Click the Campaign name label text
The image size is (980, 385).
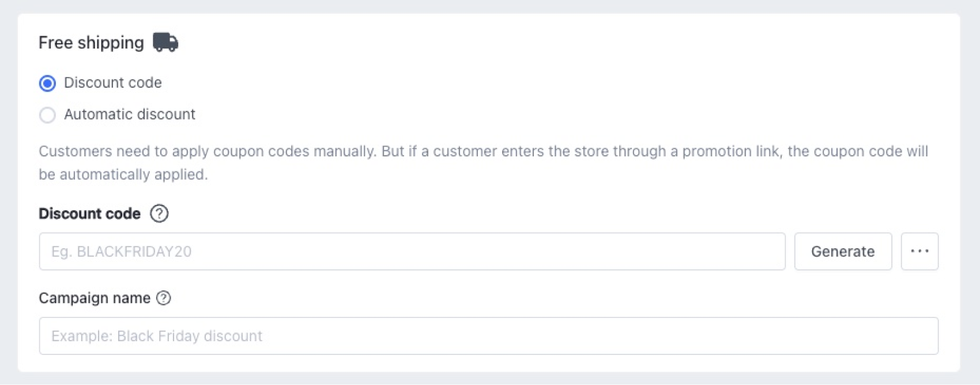click(95, 298)
